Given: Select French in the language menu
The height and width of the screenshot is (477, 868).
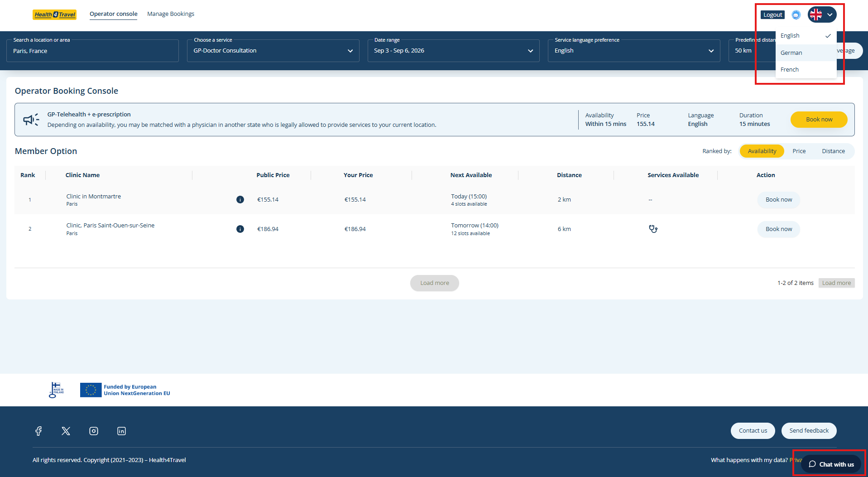Looking at the screenshot, I should coord(806,69).
